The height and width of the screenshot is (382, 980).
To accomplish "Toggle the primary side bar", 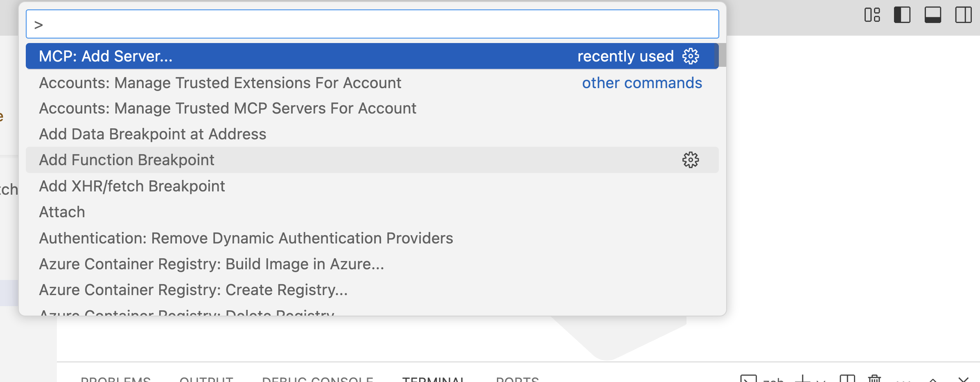I will click(x=902, y=15).
